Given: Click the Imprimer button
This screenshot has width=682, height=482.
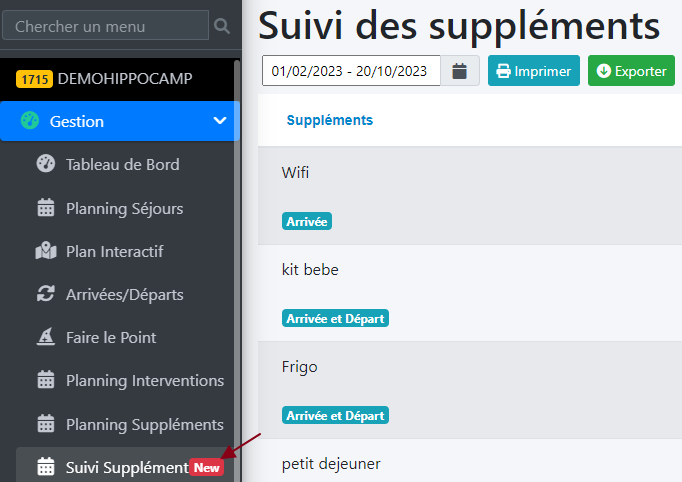Looking at the screenshot, I should tap(533, 71).
